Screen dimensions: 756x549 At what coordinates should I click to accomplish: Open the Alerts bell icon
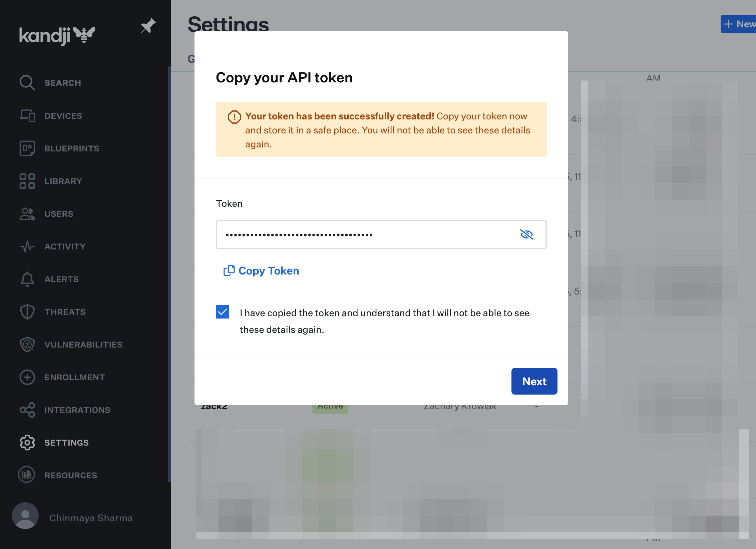click(27, 279)
